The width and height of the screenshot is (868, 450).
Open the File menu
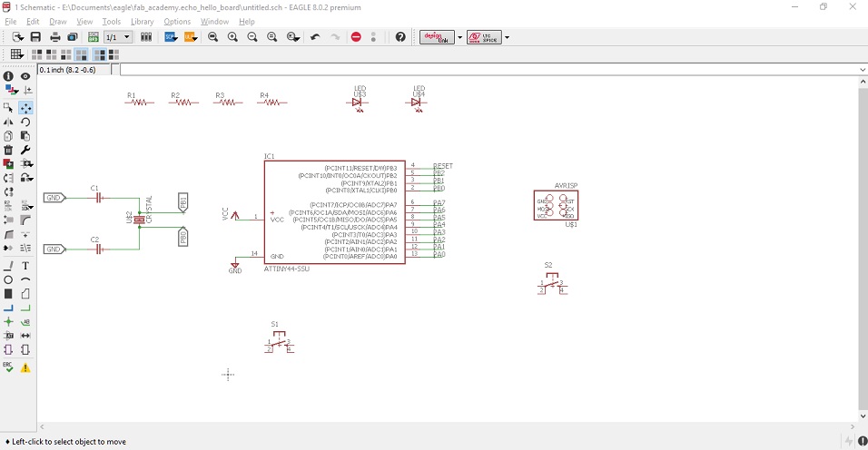click(x=11, y=22)
